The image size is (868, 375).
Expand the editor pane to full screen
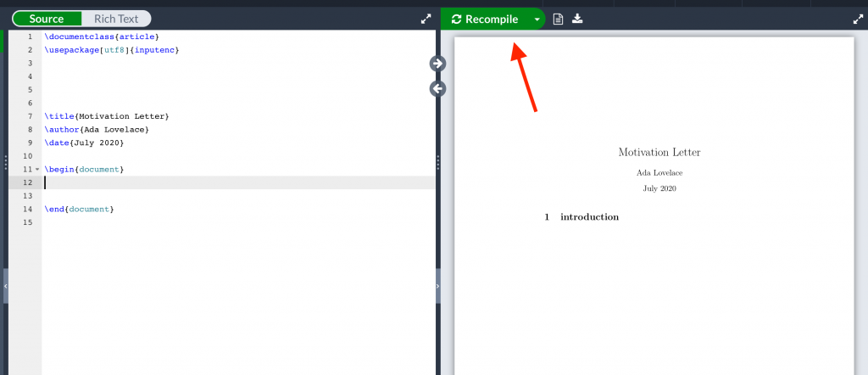coord(426,19)
